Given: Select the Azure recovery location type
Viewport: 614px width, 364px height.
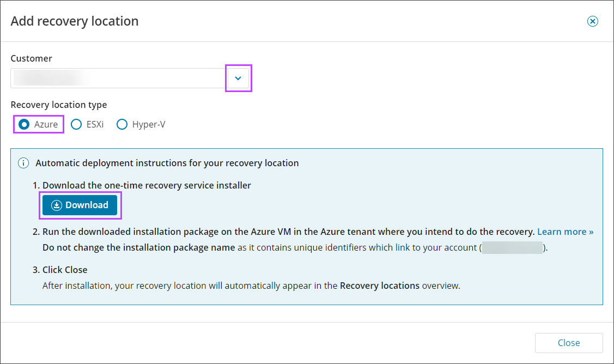Looking at the screenshot, I should pos(24,124).
